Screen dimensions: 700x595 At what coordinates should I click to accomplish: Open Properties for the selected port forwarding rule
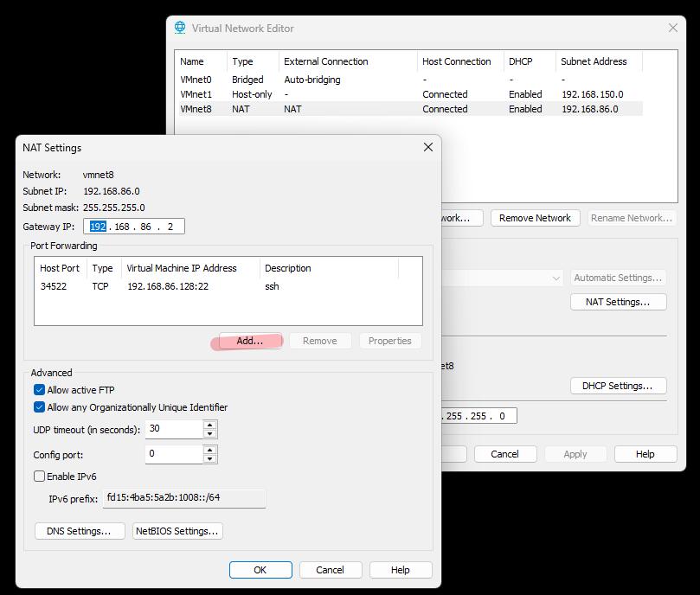pos(389,341)
